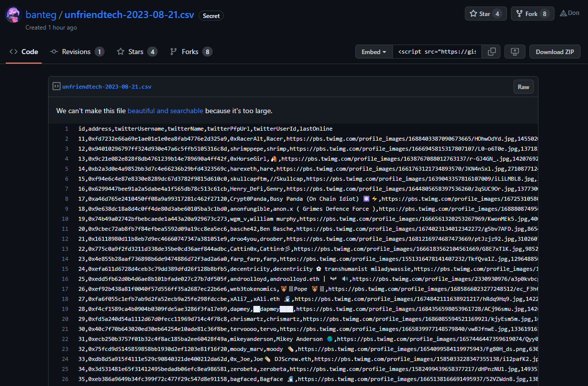This screenshot has width=588, height=386.
Task: Switch to the Revisions tab
Action: pos(77,52)
